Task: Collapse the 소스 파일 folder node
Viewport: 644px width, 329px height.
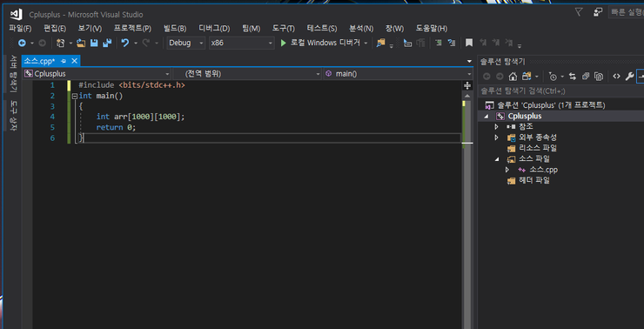Action: [x=497, y=159]
